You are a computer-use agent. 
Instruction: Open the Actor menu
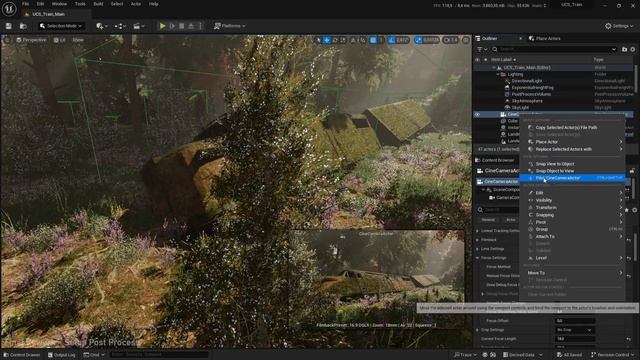pos(136,4)
